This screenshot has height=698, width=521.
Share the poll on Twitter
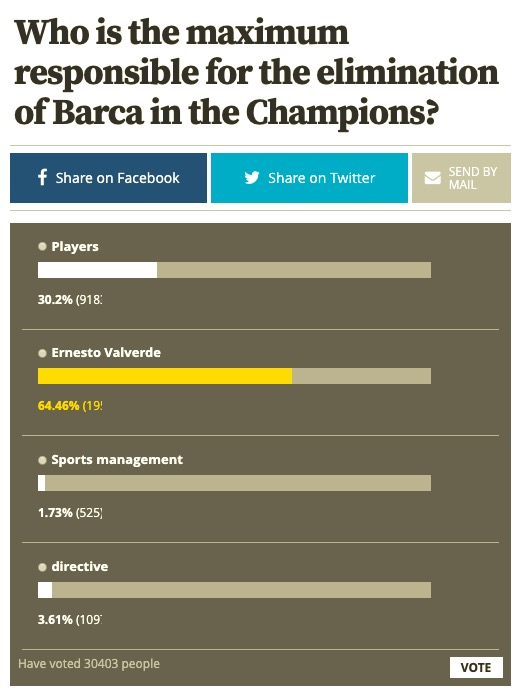309,178
